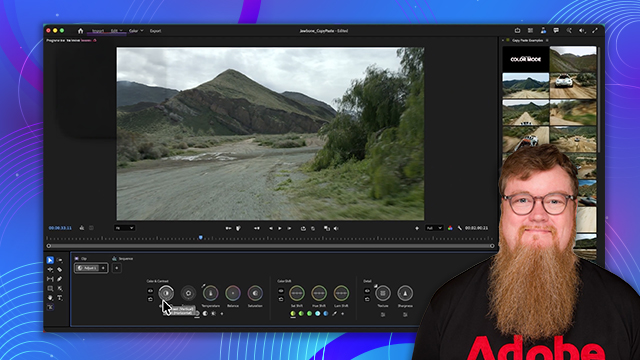
Task: Select the Copy Paste Examples bin tab
Action: coord(527,40)
